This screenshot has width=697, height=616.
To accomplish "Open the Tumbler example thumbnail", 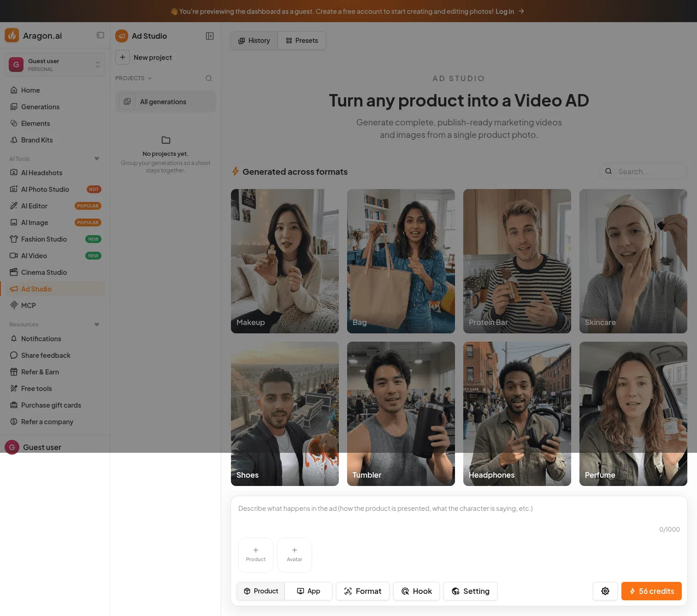I will click(401, 414).
